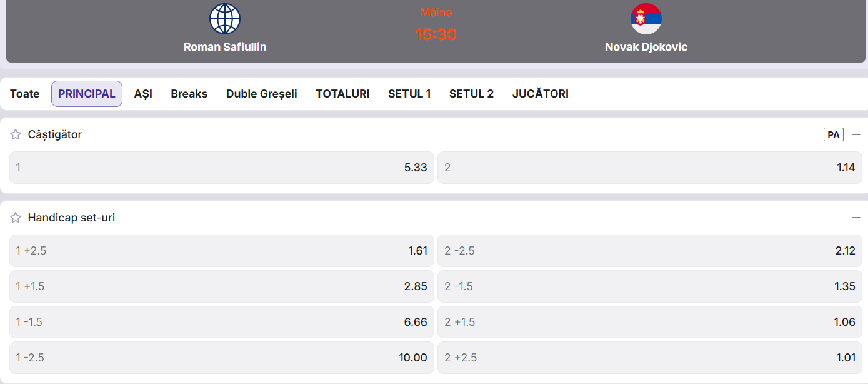The image size is (868, 384).
Task: Open the AȘI tab
Action: pos(143,94)
